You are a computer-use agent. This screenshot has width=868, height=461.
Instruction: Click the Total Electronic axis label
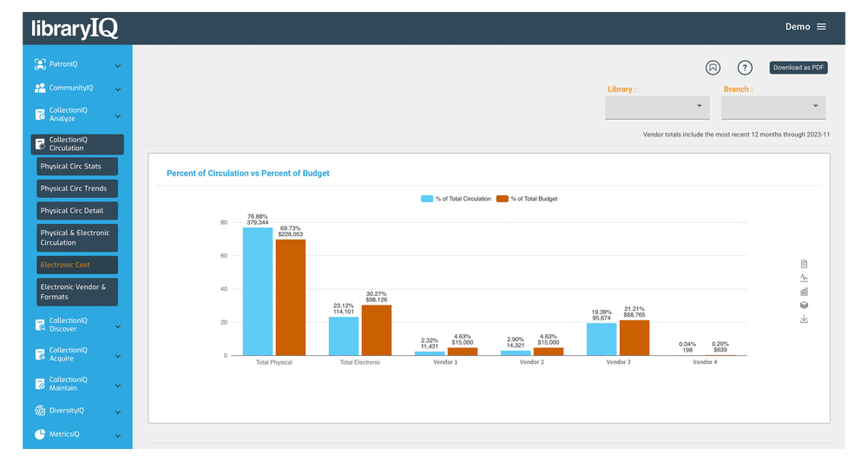coord(360,363)
